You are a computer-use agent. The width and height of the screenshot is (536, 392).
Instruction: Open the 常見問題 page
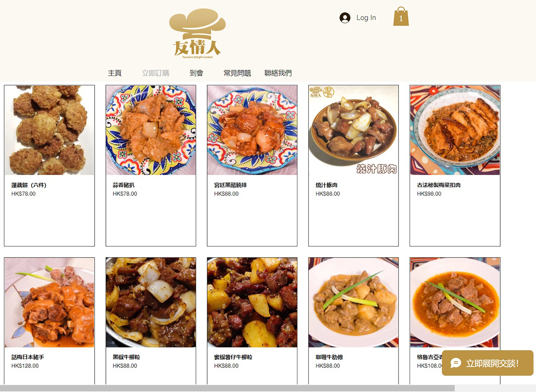pyautogui.click(x=237, y=73)
